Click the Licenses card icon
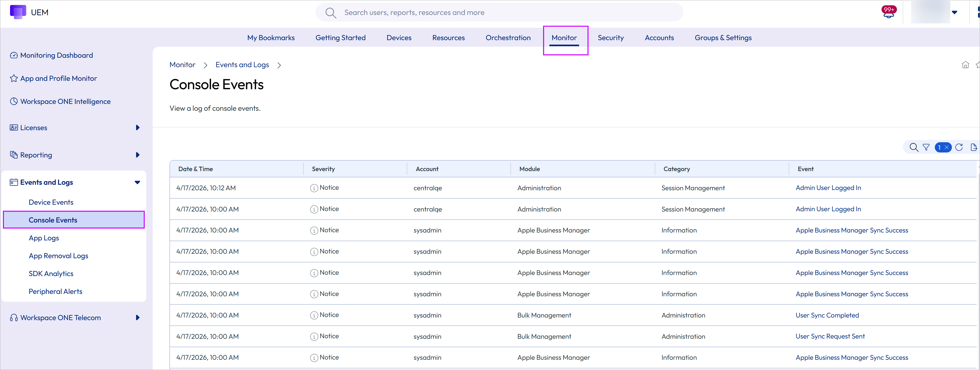The image size is (980, 370). 14,128
